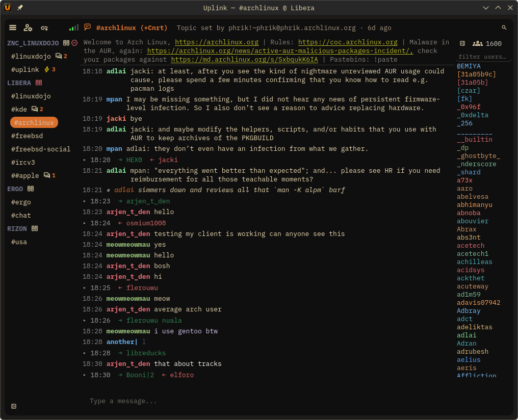Image resolution: width=518 pixels, height=420 pixels.
Task: Open the #usa channel on Rizon
Action: [19, 242]
